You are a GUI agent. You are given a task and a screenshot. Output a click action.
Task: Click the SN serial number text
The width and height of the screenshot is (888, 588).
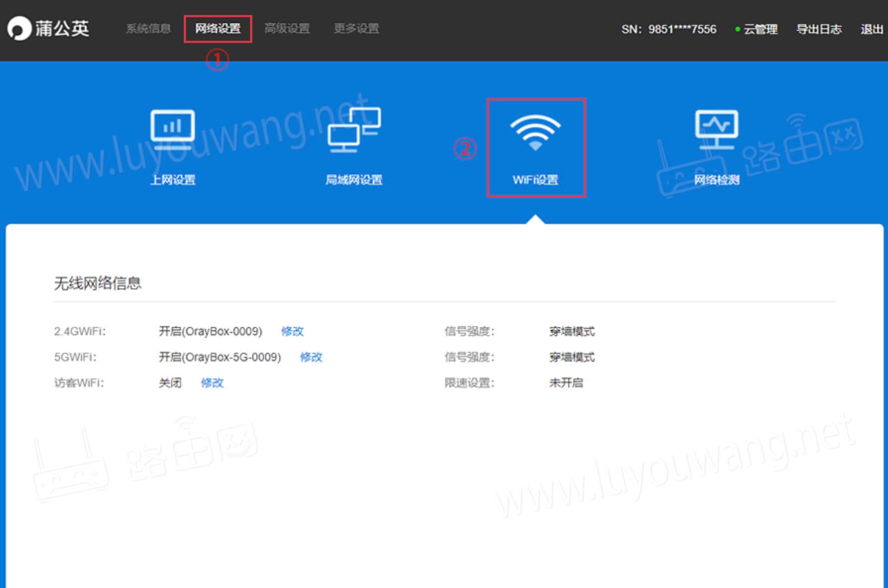coord(669,29)
